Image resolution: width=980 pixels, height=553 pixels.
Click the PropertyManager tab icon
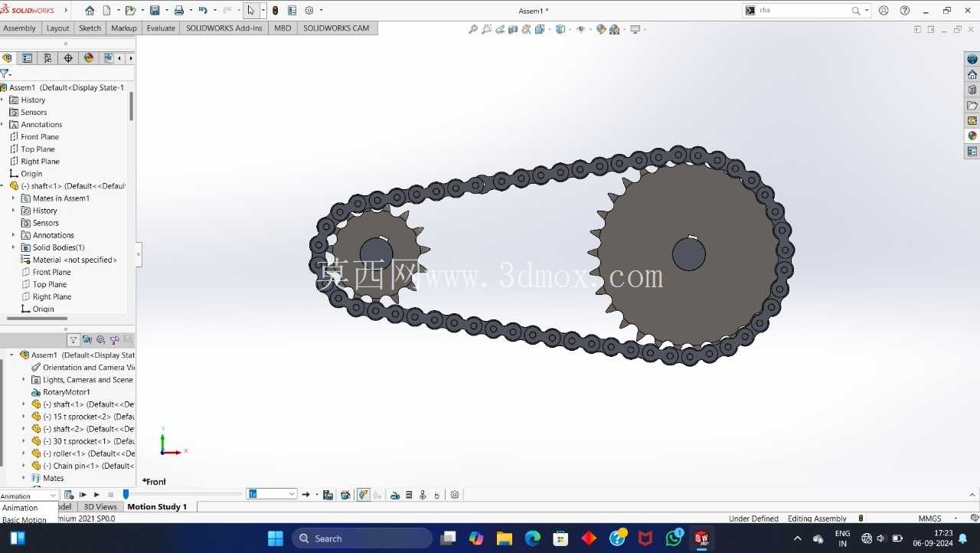tap(28, 58)
